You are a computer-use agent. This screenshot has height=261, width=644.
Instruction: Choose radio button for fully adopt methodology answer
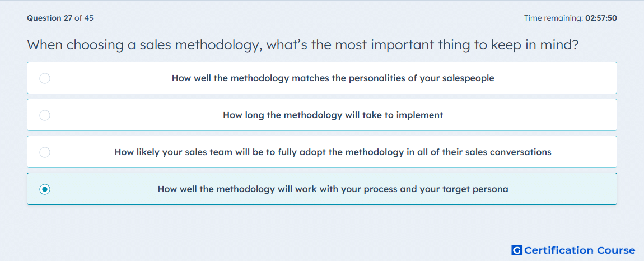click(45, 152)
